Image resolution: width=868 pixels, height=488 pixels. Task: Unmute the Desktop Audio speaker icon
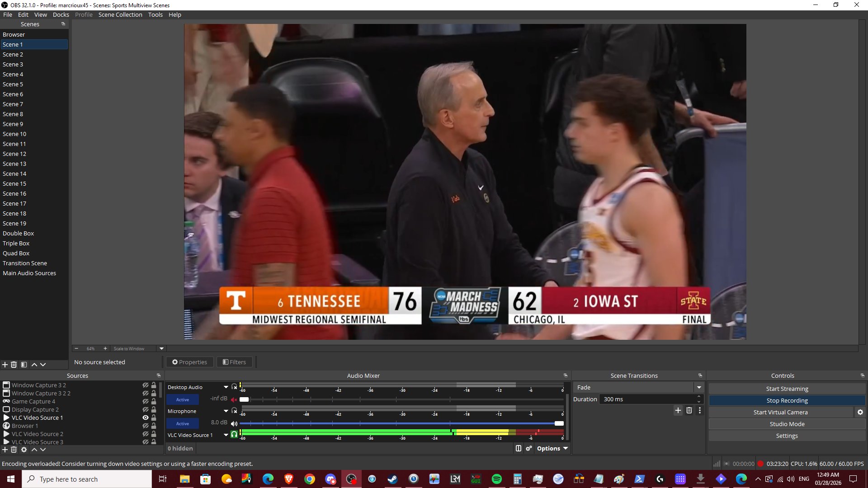pos(234,399)
